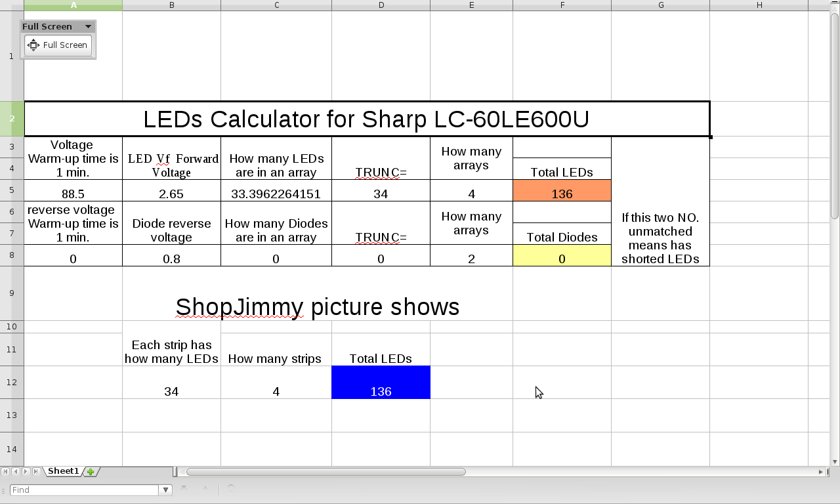Select the How many strips label cell
This screenshot has width=840, height=504.
pyautogui.click(x=276, y=350)
